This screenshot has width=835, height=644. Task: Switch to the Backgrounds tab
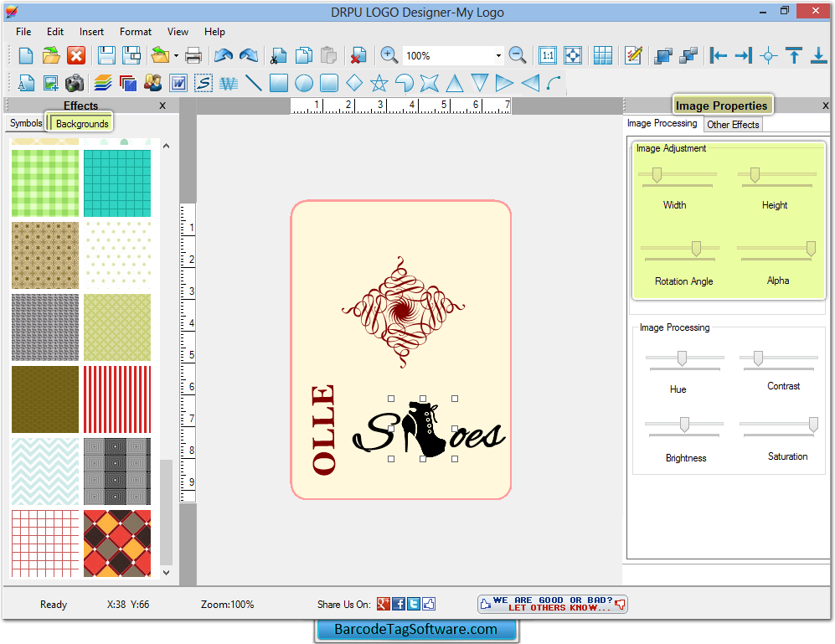tap(81, 123)
